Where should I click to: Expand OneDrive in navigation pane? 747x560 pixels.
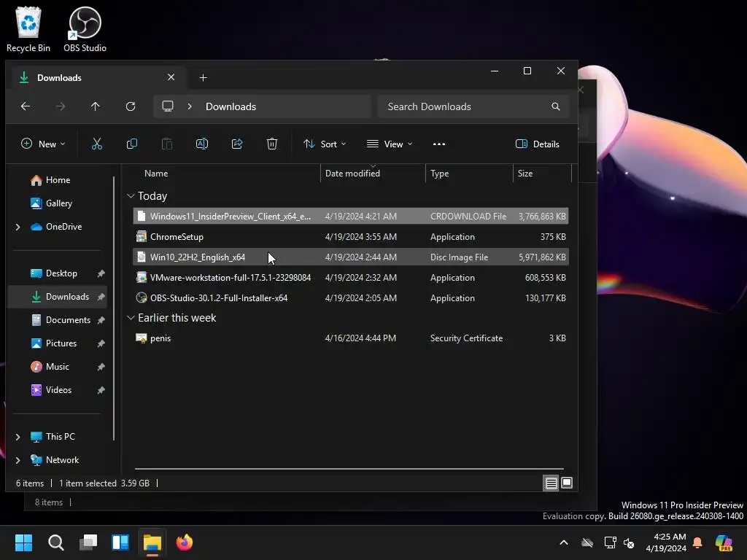(18, 227)
